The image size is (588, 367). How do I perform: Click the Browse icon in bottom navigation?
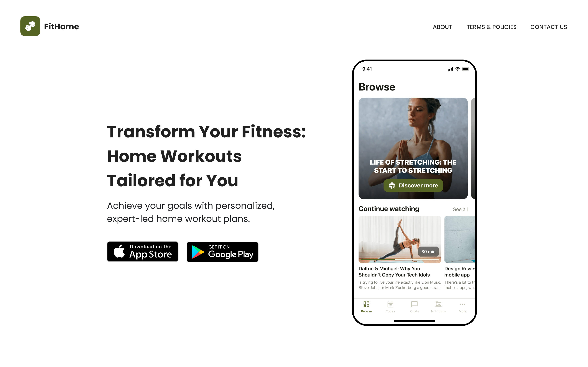pos(366,304)
